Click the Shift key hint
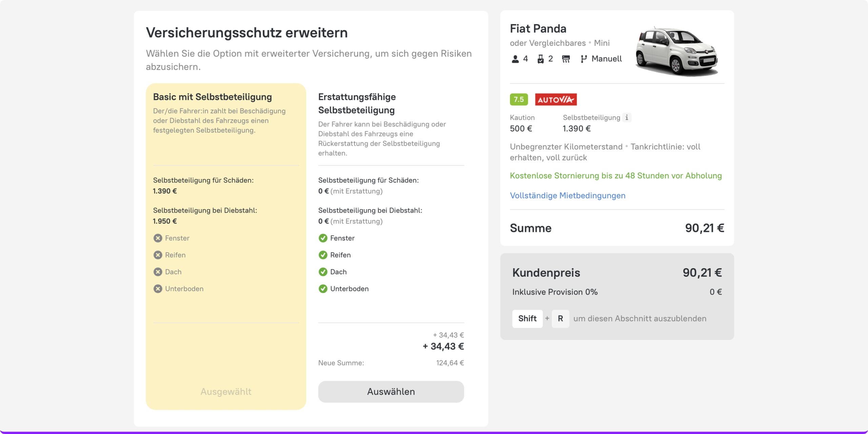868x434 pixels. [x=527, y=319]
